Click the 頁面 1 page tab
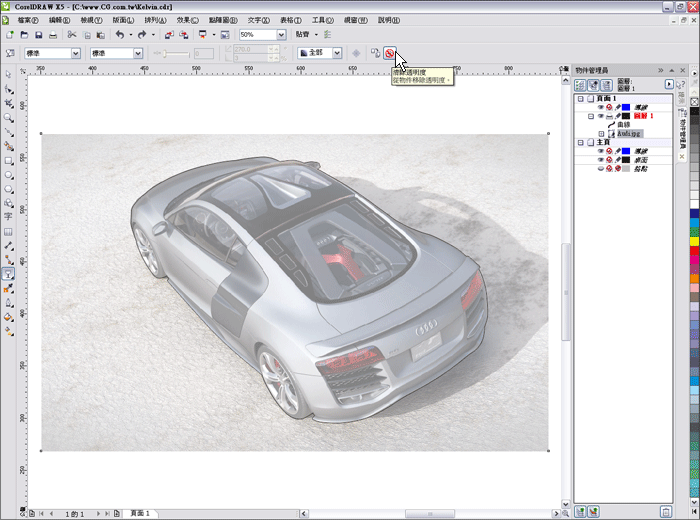Viewport: 700px width, 520px height. pos(140,513)
